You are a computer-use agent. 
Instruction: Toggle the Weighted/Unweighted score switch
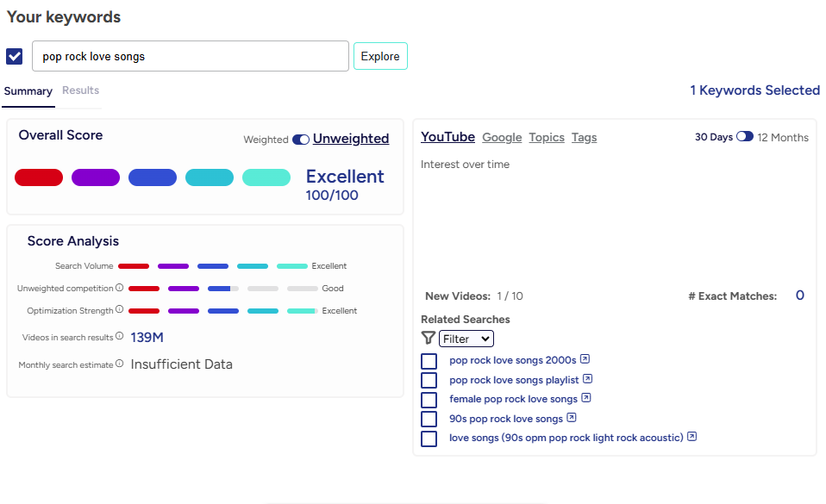point(301,140)
